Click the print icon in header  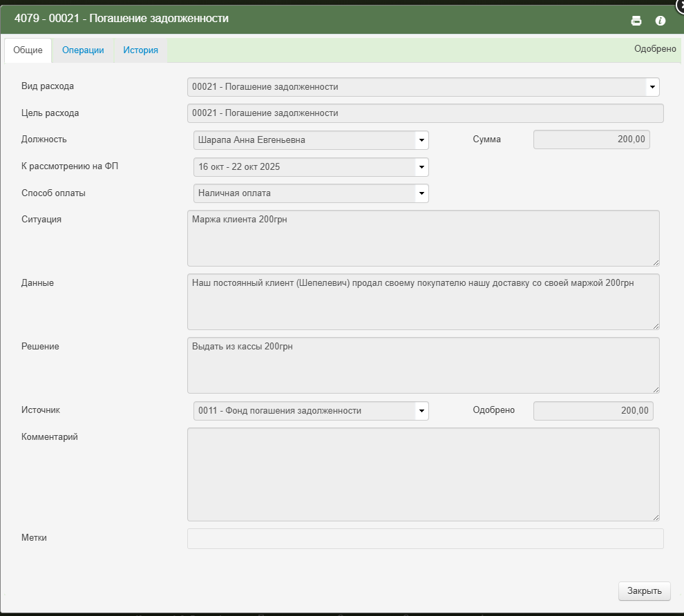coord(636,21)
